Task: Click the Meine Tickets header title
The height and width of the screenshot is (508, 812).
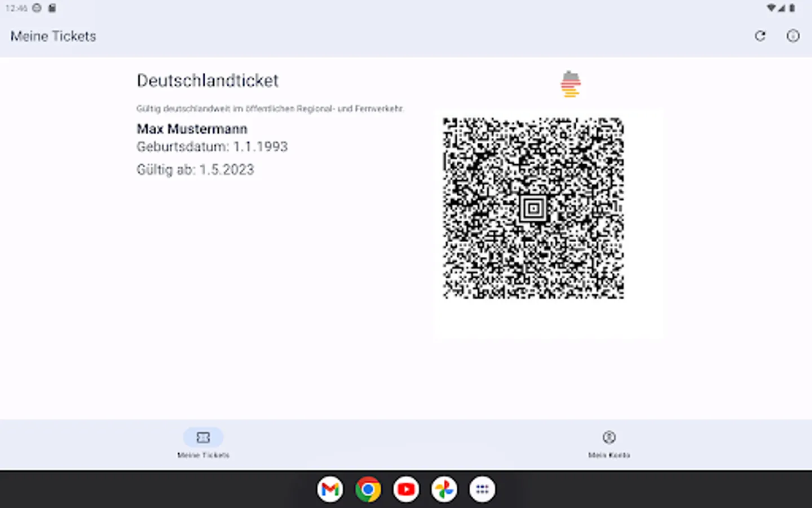Action: 54,36
